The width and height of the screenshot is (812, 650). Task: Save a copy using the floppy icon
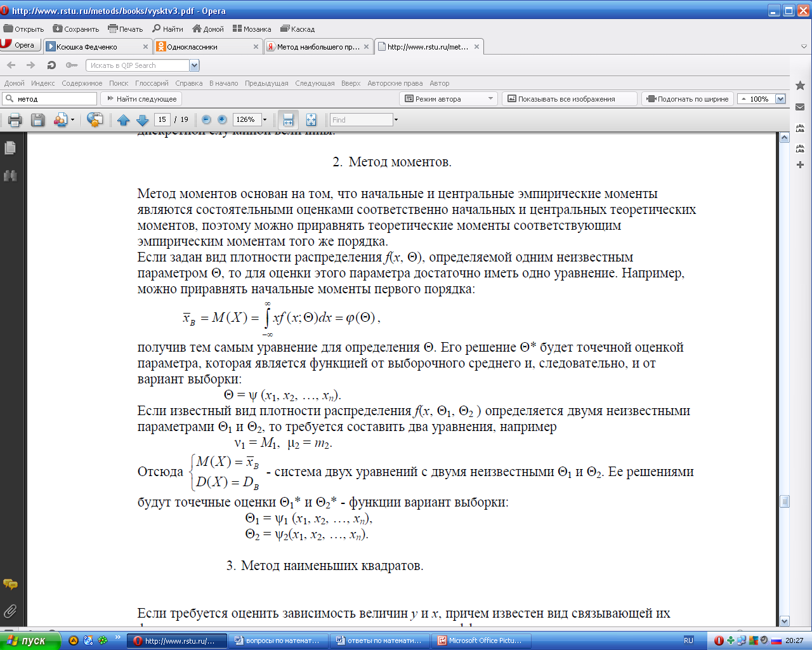(x=37, y=120)
